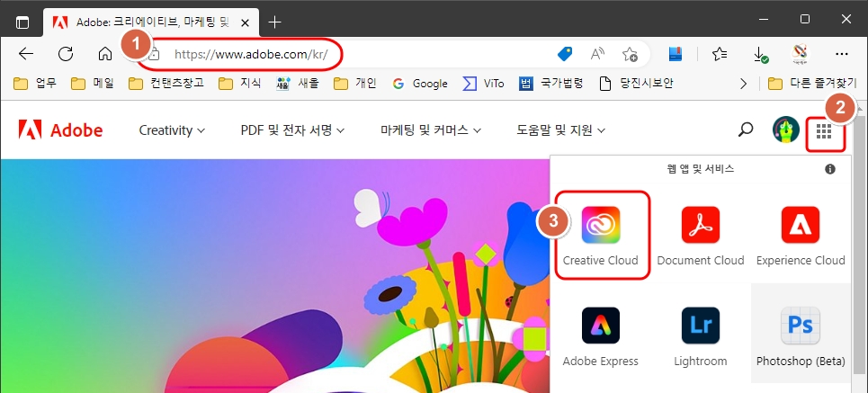Expand the 도움말 및 지원 menu
The image size is (868, 393).
pyautogui.click(x=560, y=130)
